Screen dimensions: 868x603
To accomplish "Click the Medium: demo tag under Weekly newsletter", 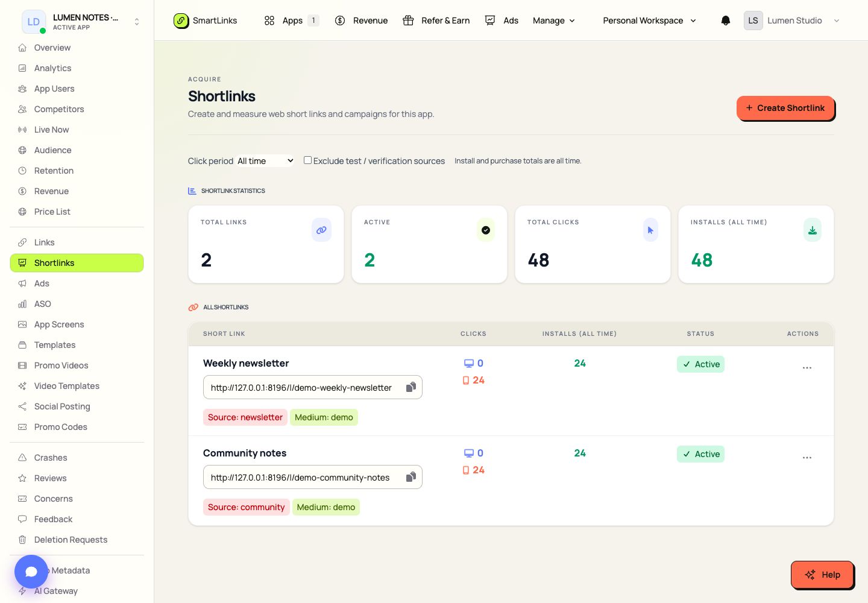I will [x=324, y=417].
